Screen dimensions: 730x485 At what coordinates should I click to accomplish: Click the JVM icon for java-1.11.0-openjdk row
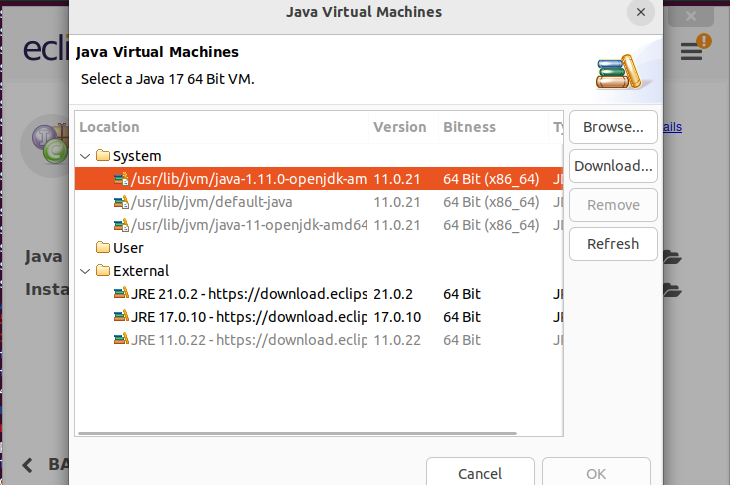(x=121, y=179)
